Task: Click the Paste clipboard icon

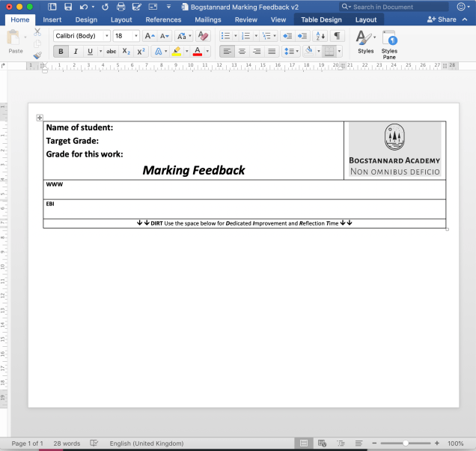Action: 13,37
